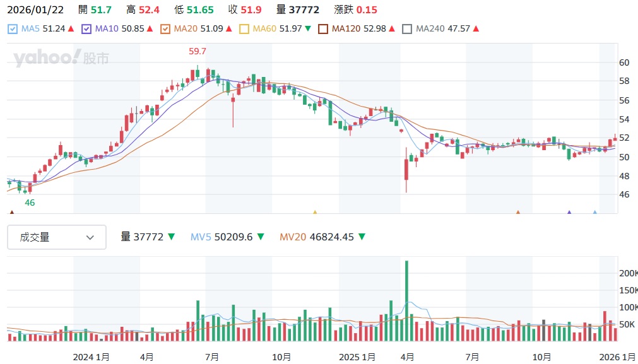The height and width of the screenshot is (364, 638).
Task: Uncheck the MA5 moving average checkbox
Action: tap(13, 29)
